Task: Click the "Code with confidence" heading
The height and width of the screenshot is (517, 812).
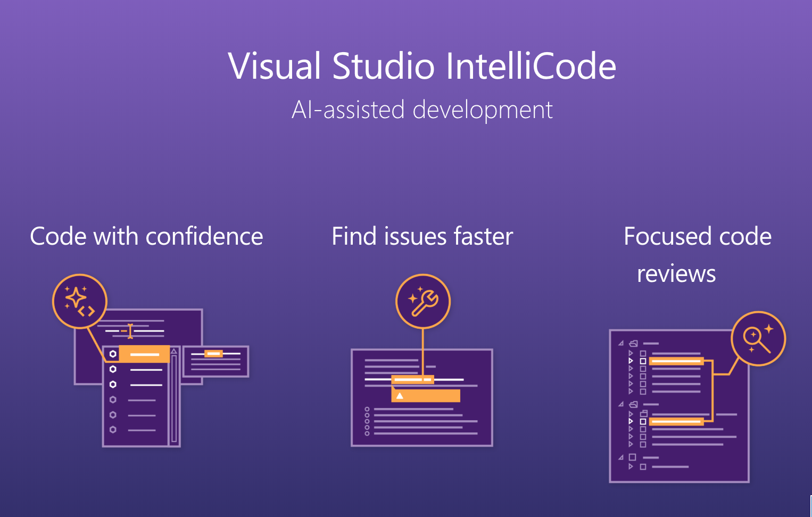Action: 146,236
